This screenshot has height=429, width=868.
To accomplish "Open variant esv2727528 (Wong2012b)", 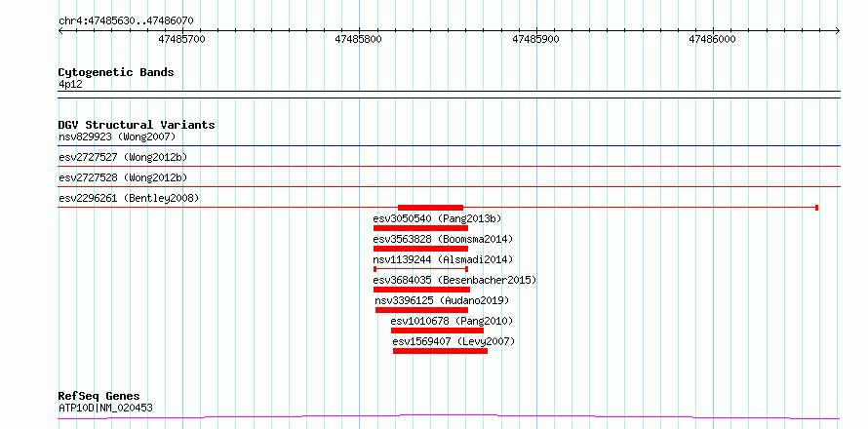I will pyautogui.click(x=123, y=177).
